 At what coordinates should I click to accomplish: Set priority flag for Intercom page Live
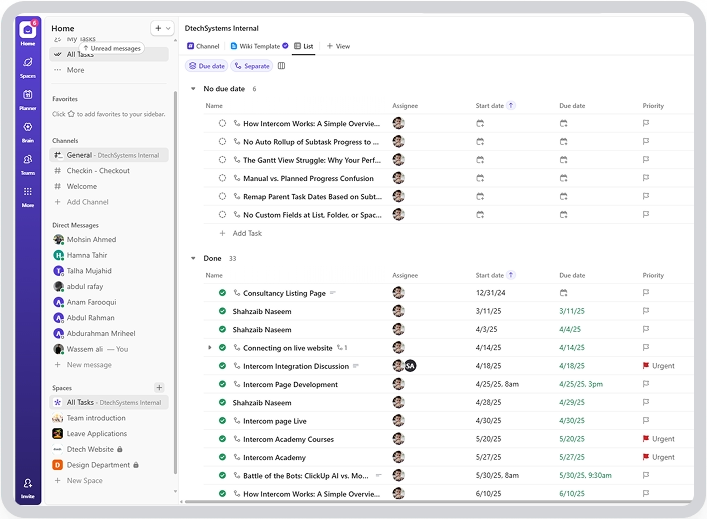(646, 421)
